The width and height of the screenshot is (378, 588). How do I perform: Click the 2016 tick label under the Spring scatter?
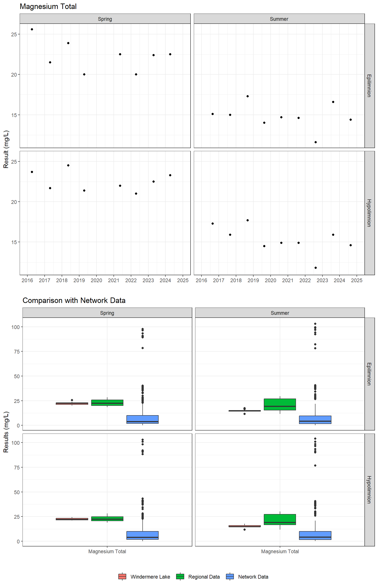27,280
